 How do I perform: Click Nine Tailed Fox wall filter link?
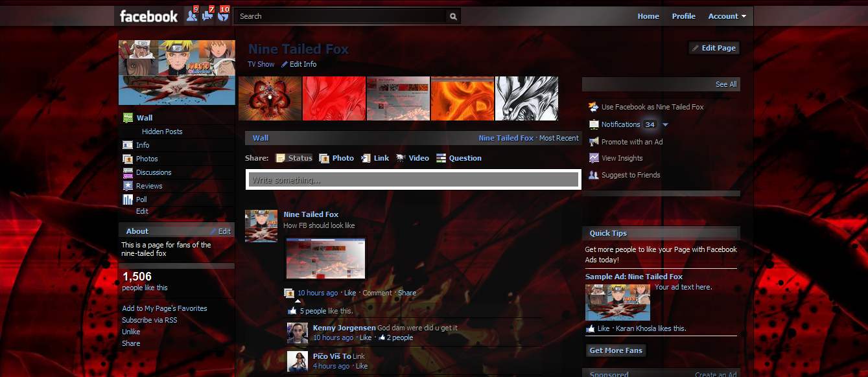[506, 138]
